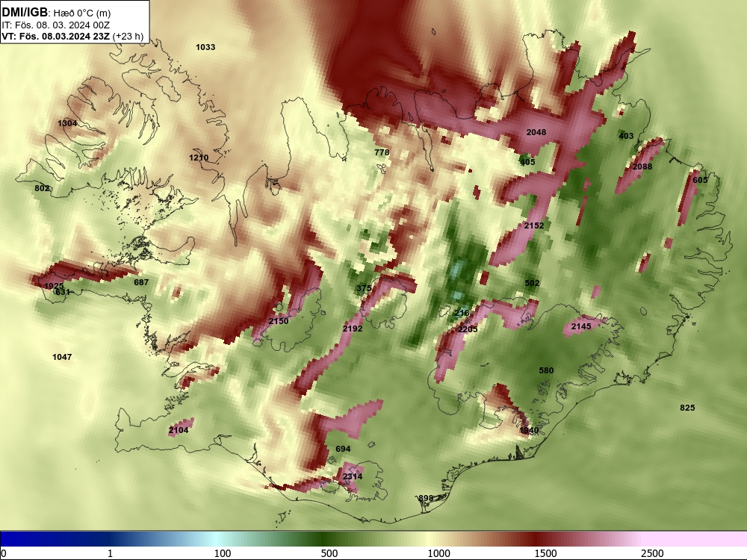The height and width of the screenshot is (560, 747).
Task: Click the map value 1033
Action: pos(205,47)
